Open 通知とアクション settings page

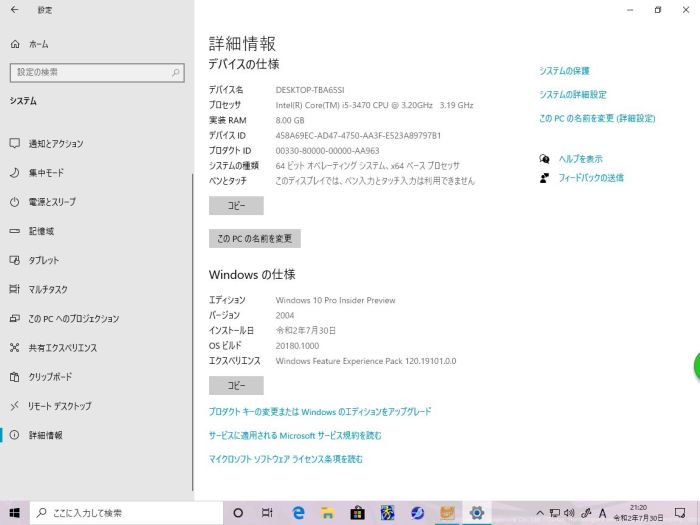(55, 143)
